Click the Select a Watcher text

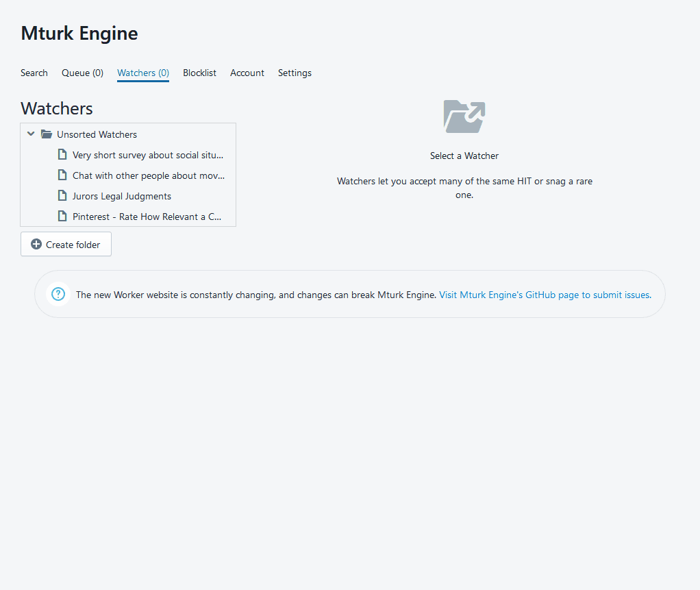464,156
